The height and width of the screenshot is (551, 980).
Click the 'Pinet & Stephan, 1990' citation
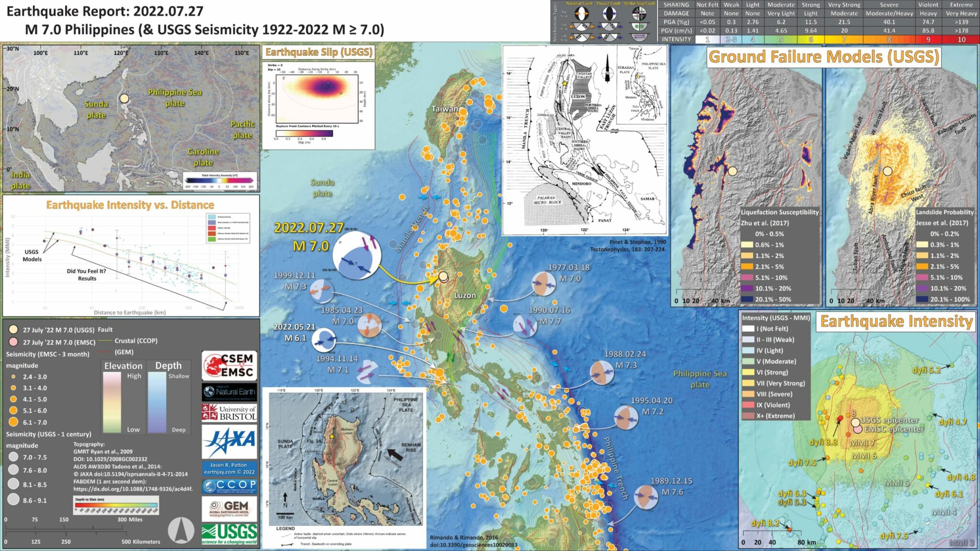(x=638, y=242)
